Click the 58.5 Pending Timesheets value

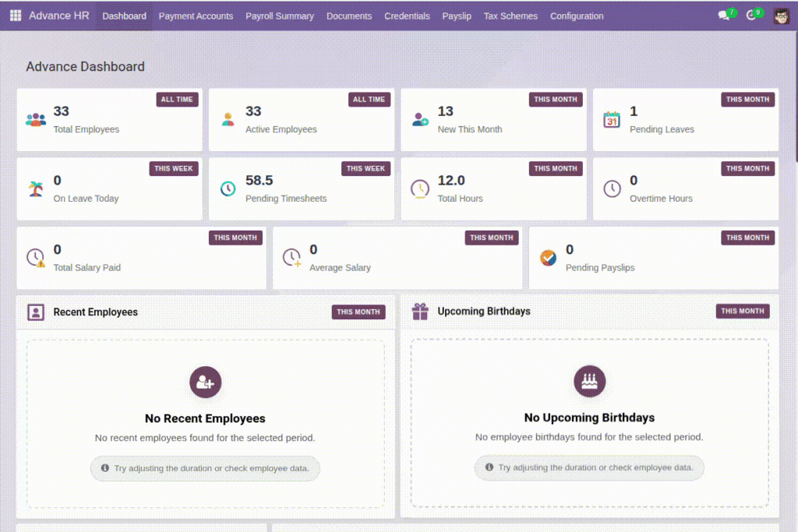(x=259, y=181)
